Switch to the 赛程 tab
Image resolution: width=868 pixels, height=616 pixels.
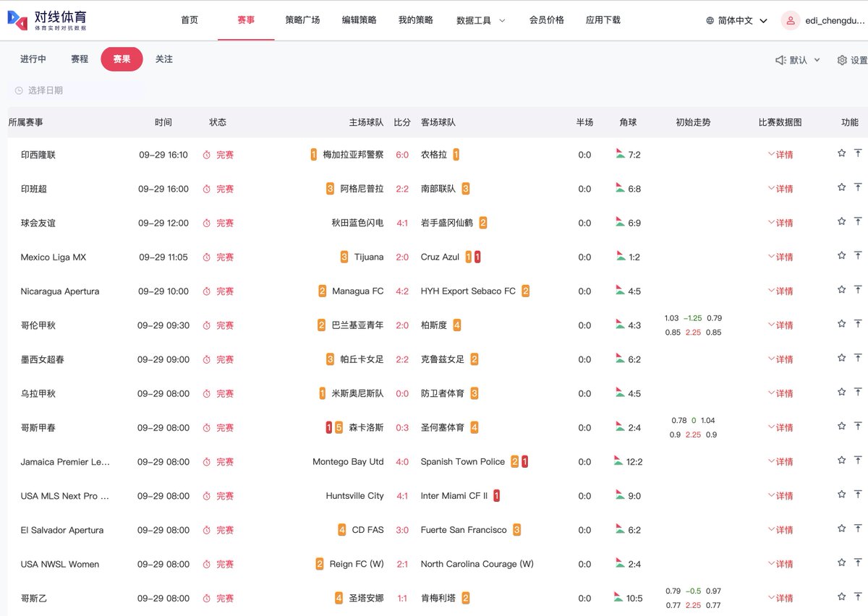[80, 59]
